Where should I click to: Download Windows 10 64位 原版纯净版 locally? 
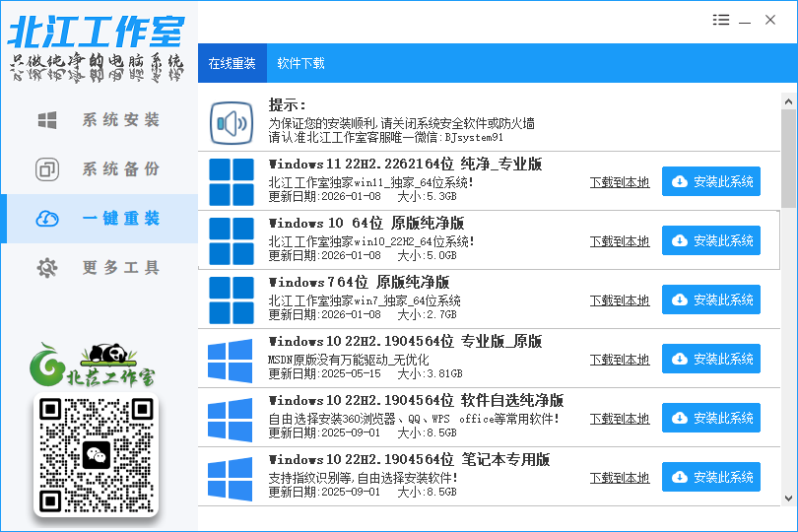[x=620, y=241]
